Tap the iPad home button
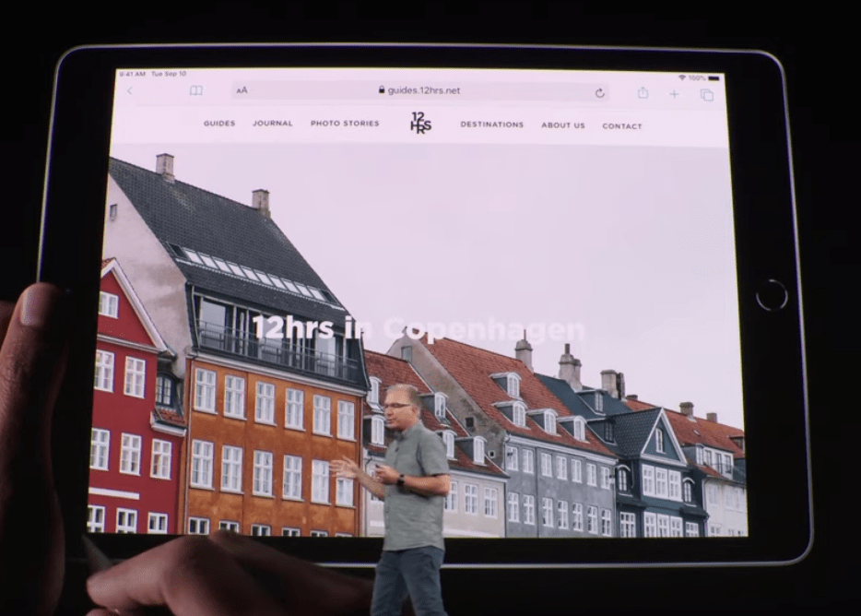The image size is (861, 616). coord(772,294)
